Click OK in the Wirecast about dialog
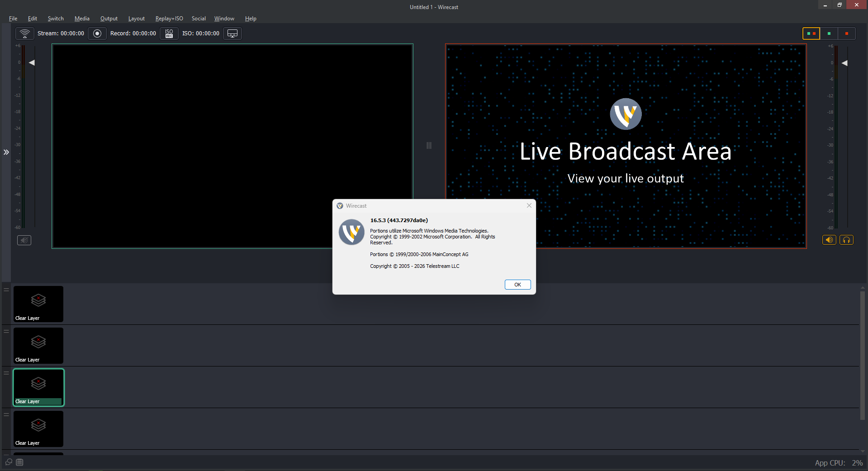Viewport: 868px width, 471px height. coord(517,285)
